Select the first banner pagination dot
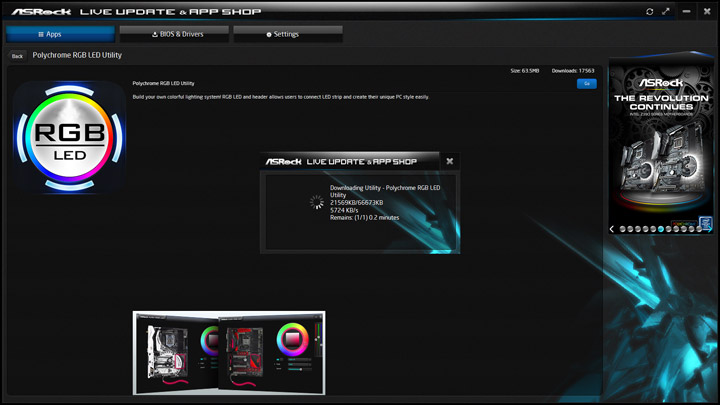The height and width of the screenshot is (405, 720). click(x=623, y=229)
